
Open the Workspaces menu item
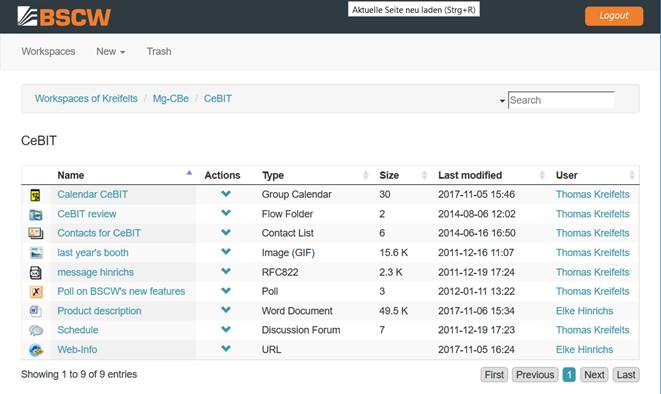tap(48, 51)
